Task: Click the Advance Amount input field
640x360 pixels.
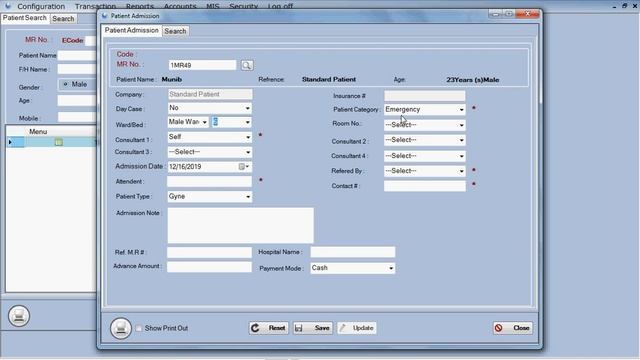Action: point(210,267)
